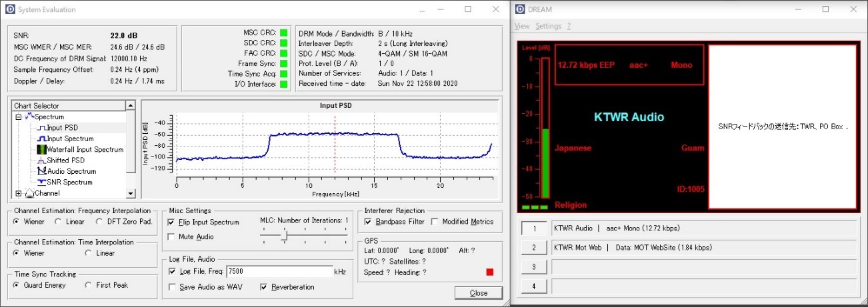Click the Chart Selector header
The image size is (868, 307).
point(68,105)
